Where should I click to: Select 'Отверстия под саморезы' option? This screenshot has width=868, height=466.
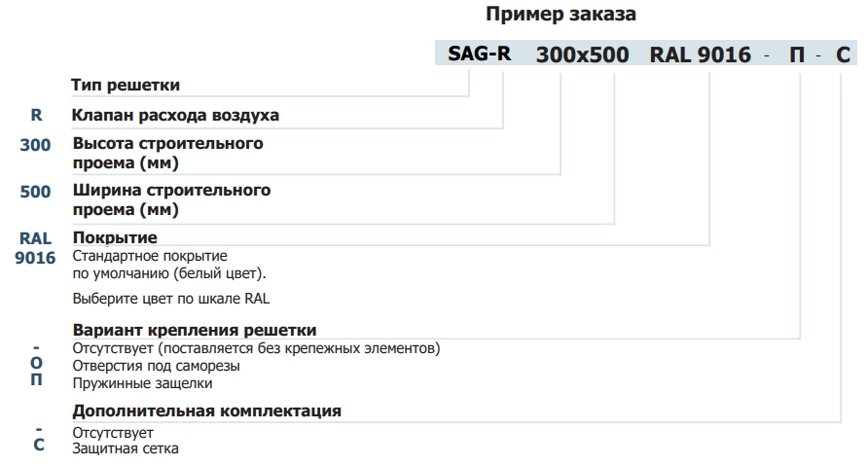click(156, 366)
